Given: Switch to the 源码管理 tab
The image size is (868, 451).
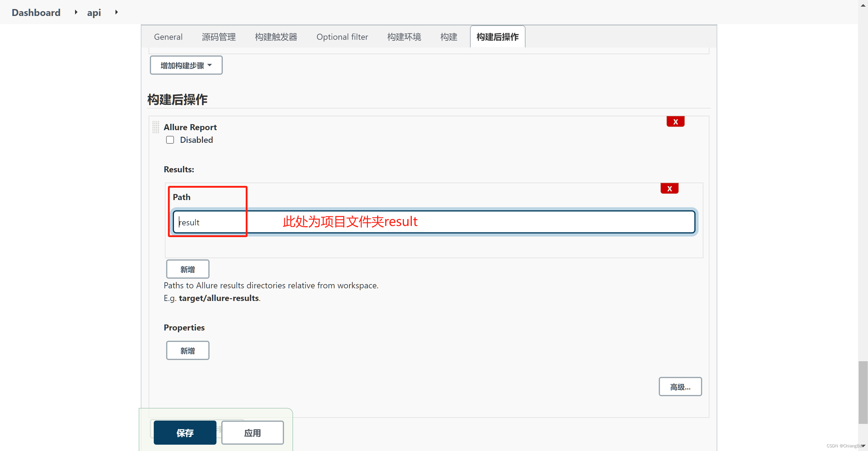Looking at the screenshot, I should (x=219, y=37).
